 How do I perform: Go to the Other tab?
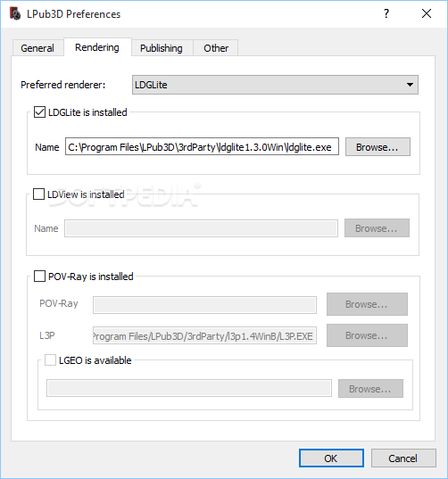point(216,48)
